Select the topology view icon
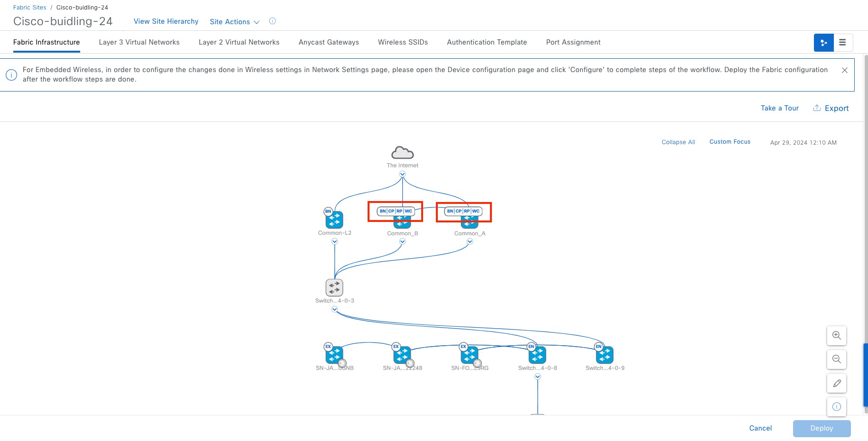868x441 pixels. point(823,42)
